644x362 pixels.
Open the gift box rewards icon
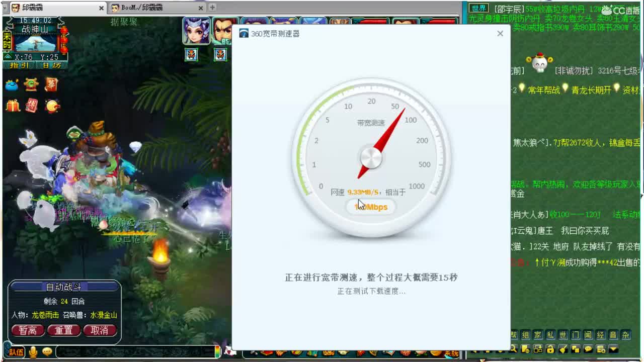point(13,106)
